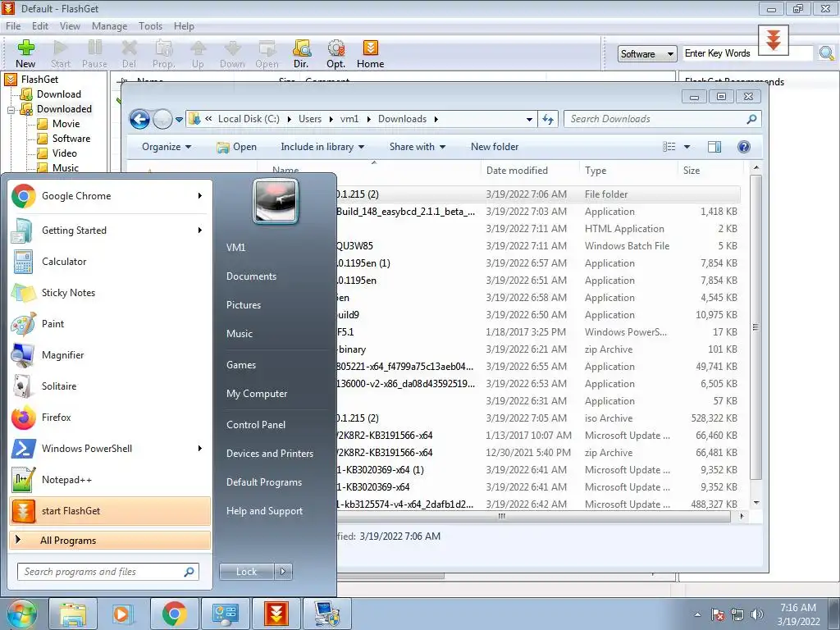
Task: Open Help and Support from the Start menu
Action: coord(264,511)
